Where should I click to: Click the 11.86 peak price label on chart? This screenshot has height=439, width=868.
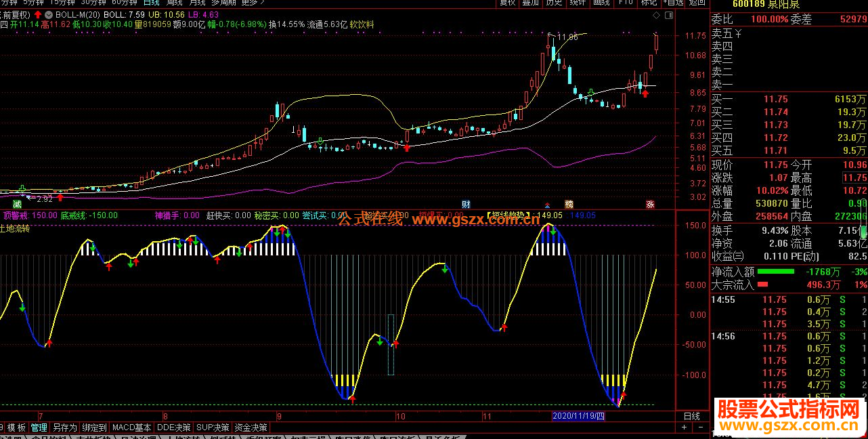tap(567, 37)
